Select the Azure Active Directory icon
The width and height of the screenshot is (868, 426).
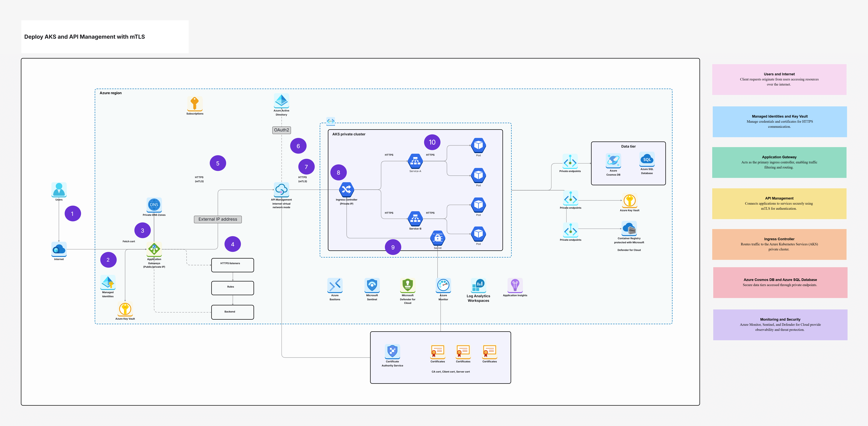click(x=281, y=101)
